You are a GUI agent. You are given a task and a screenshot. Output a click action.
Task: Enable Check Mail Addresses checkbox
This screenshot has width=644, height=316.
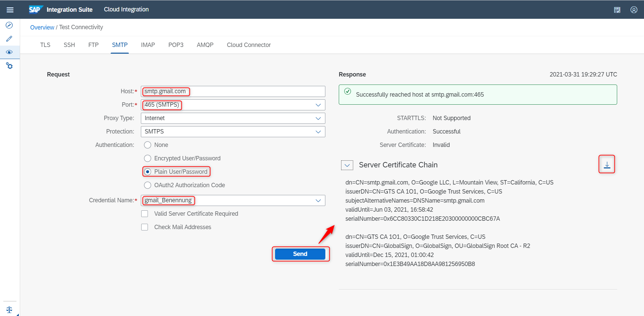coord(145,227)
